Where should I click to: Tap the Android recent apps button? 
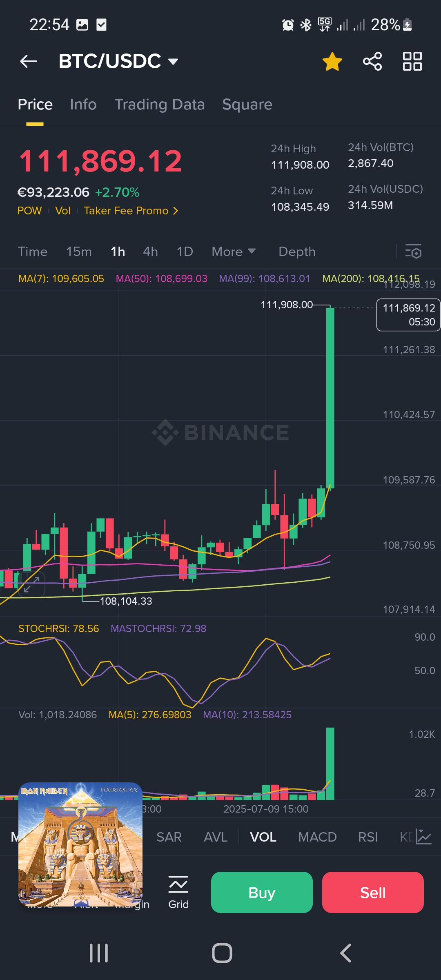click(99, 953)
